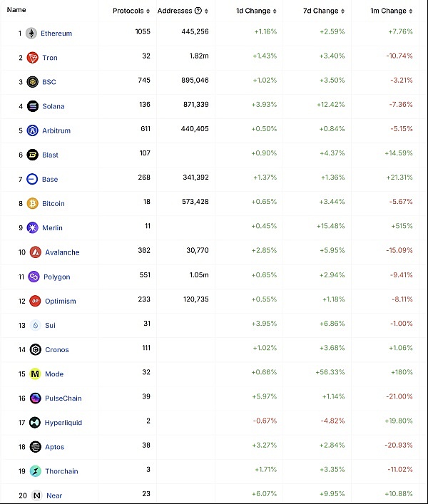Viewport: 428px width, 504px height.
Task: Click the Avalanche logo icon
Action: click(34, 252)
